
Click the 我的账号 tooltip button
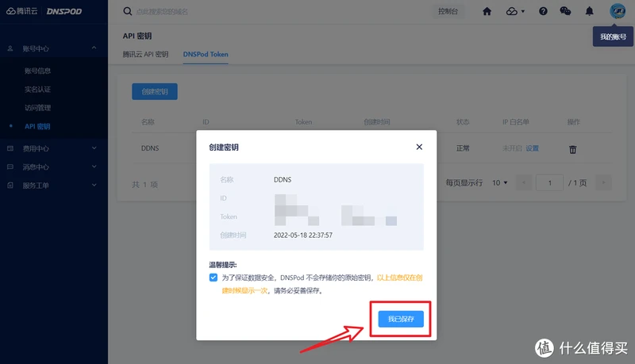point(613,36)
